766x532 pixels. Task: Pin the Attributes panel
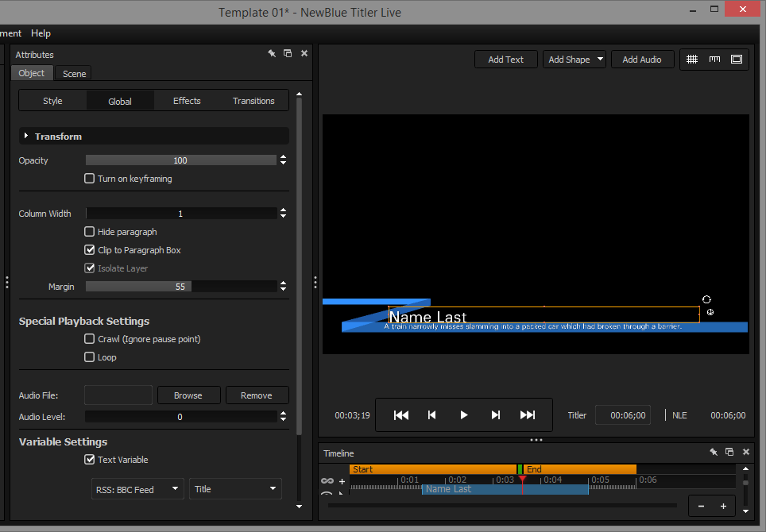click(271, 54)
